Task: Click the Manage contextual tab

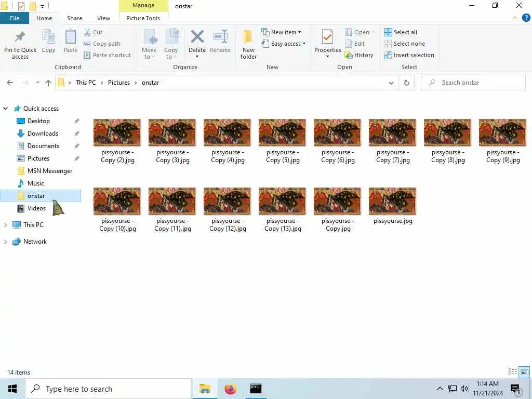Action: tap(143, 5)
